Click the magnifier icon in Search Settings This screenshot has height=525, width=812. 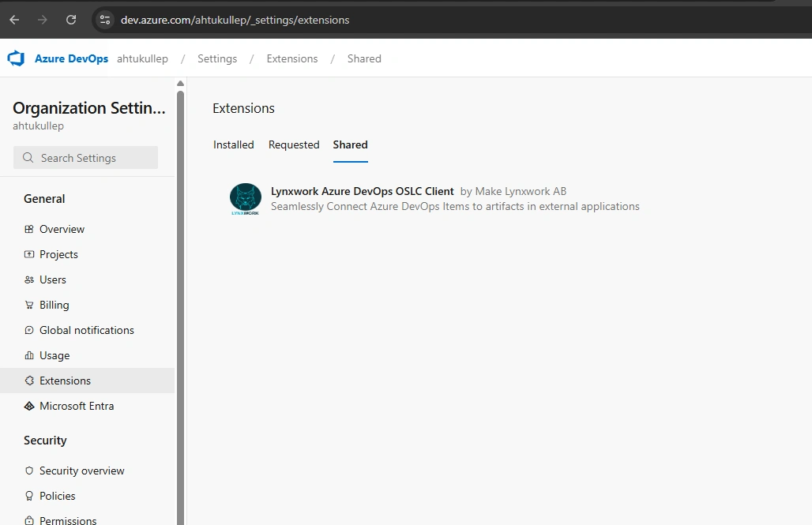tap(28, 157)
